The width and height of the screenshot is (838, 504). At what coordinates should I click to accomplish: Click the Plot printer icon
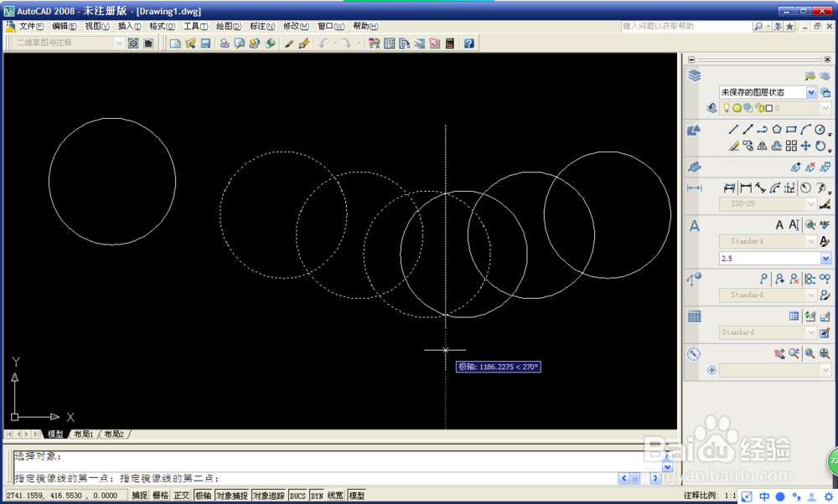pyautogui.click(x=225, y=44)
